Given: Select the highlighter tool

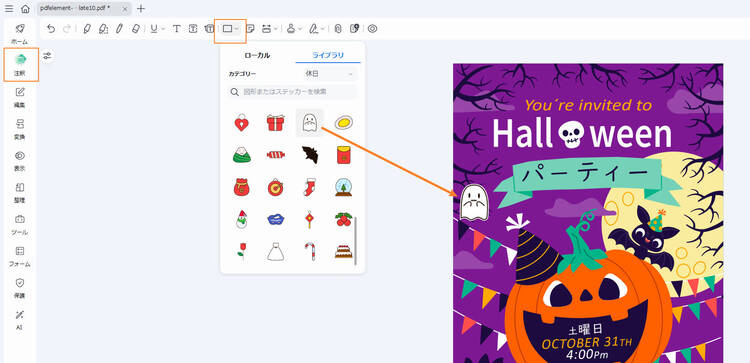Looking at the screenshot, I should tap(87, 29).
